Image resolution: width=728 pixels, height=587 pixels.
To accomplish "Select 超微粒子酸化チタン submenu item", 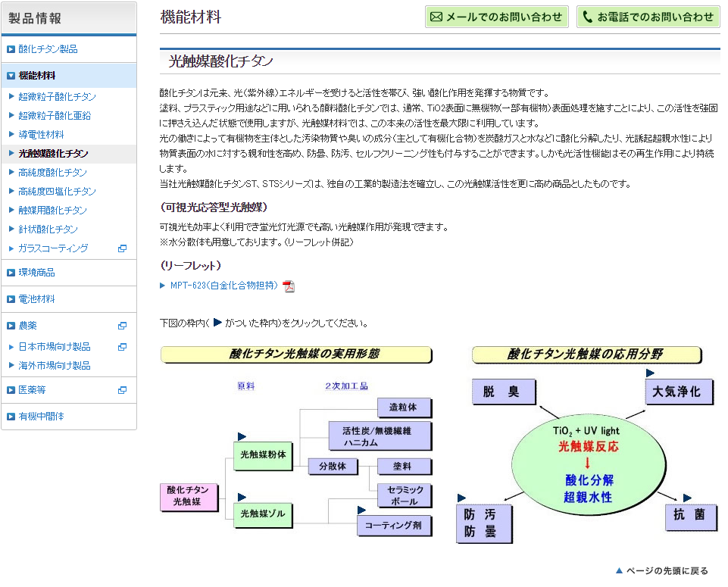I will pyautogui.click(x=57, y=97).
